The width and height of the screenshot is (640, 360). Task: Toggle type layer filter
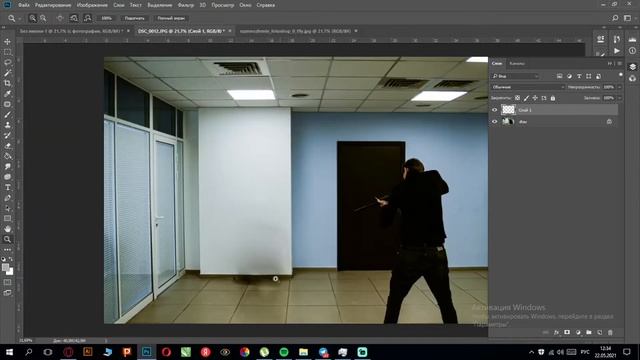(579, 76)
